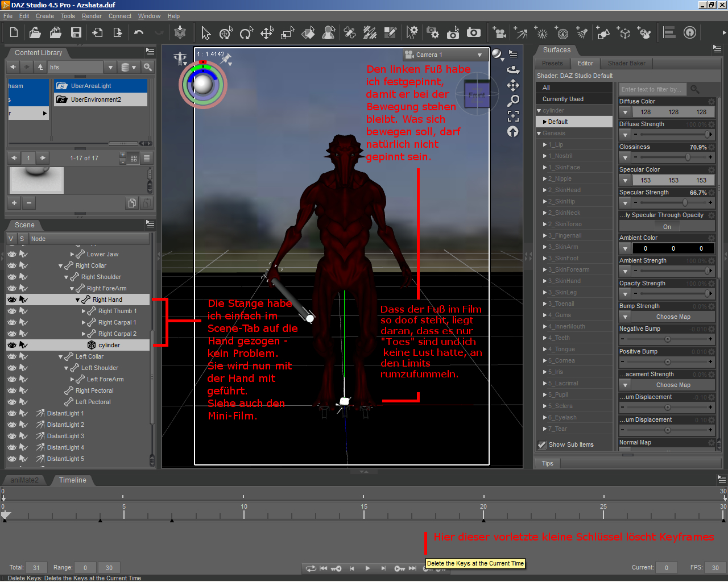Expand the 3_SkinArm surface entry

point(545,247)
